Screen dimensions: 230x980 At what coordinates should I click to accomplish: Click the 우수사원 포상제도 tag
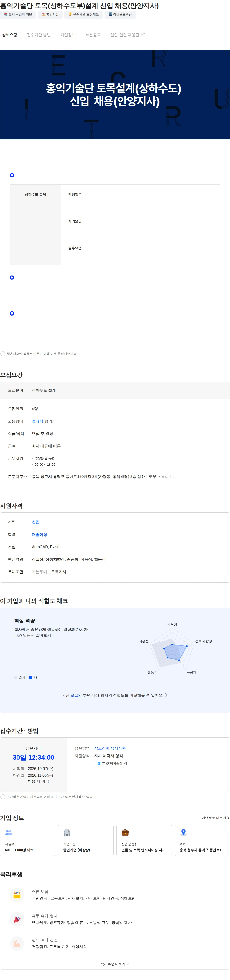point(83,14)
